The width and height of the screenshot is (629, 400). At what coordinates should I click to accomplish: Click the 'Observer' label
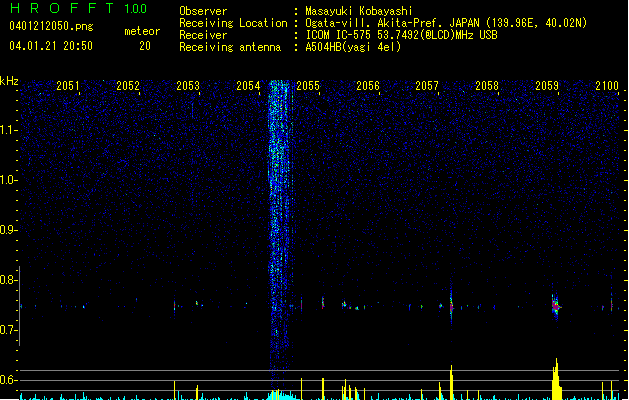(x=203, y=11)
